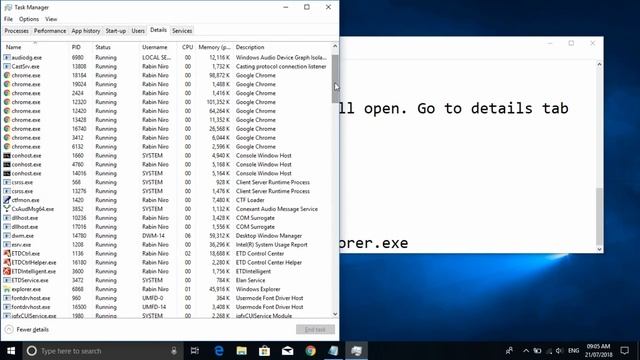Click the volume icon in system tray
The height and width of the screenshot is (360, 640).
[x=559, y=351]
